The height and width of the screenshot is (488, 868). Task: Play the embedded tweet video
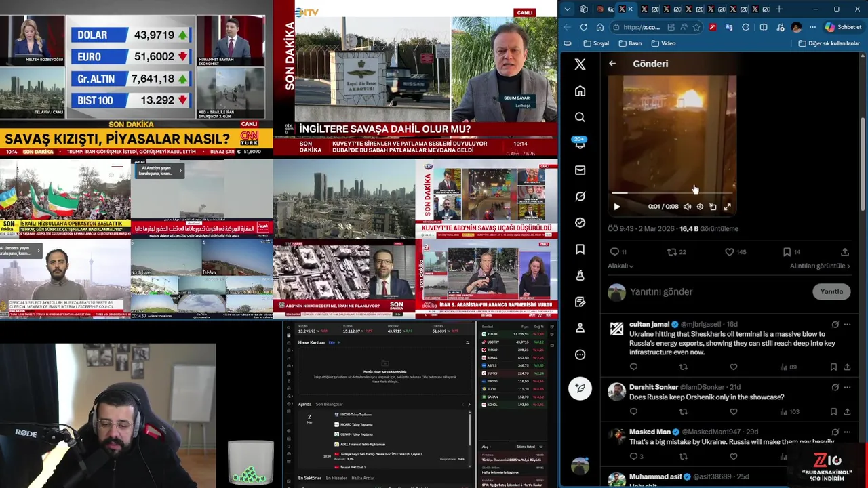point(616,207)
